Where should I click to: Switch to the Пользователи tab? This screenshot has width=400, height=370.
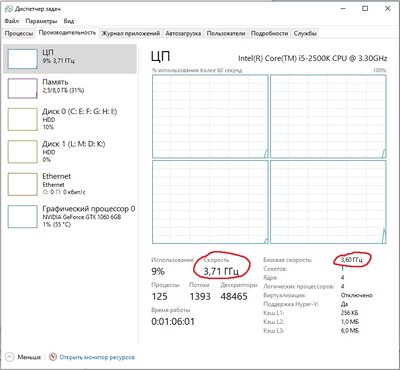[226, 34]
